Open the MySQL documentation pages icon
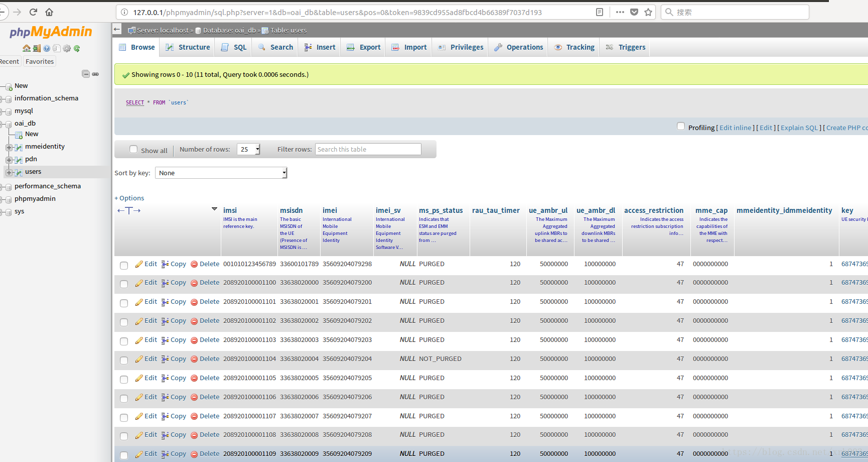This screenshot has width=868, height=462. (57, 48)
